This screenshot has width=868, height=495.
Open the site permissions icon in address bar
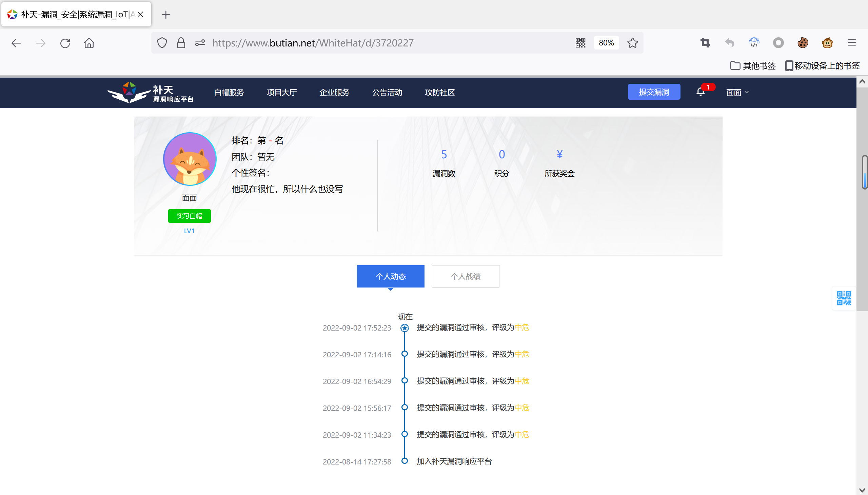click(200, 43)
